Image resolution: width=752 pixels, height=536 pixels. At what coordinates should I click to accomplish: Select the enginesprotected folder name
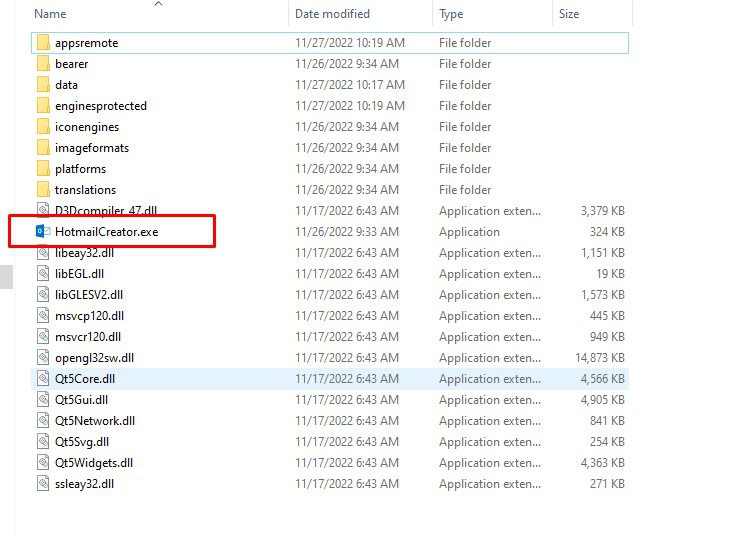coord(101,106)
